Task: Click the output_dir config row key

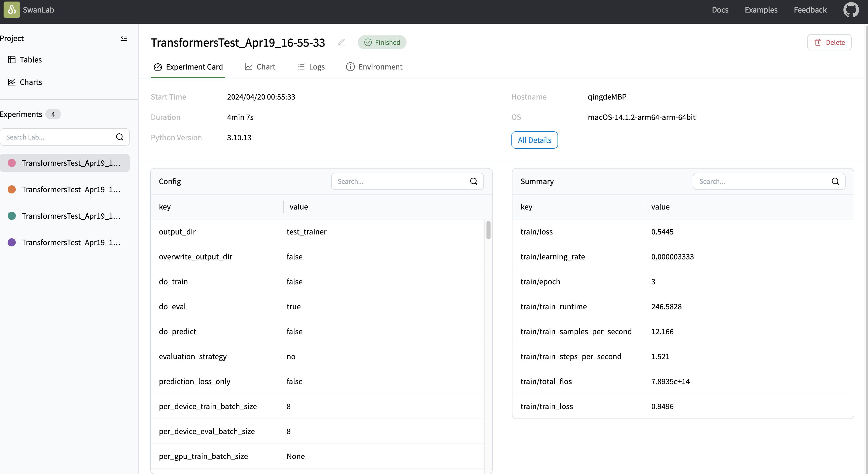Action: point(177,232)
